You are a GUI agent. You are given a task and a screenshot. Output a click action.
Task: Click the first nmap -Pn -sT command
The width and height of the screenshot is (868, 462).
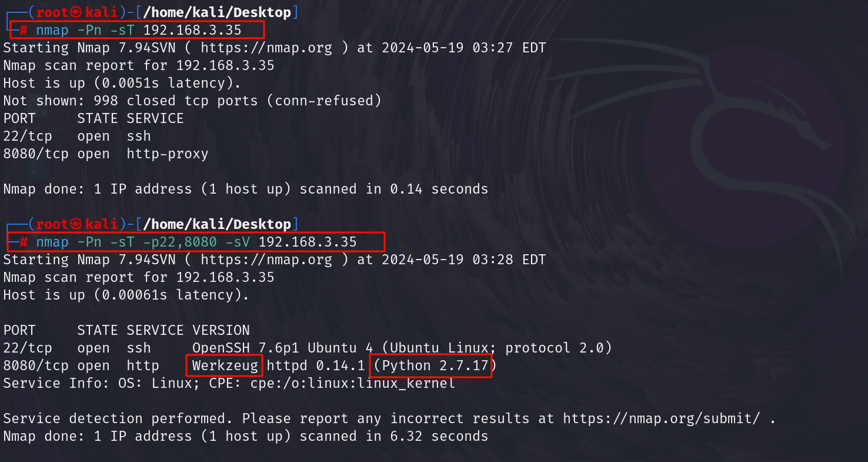139,30
